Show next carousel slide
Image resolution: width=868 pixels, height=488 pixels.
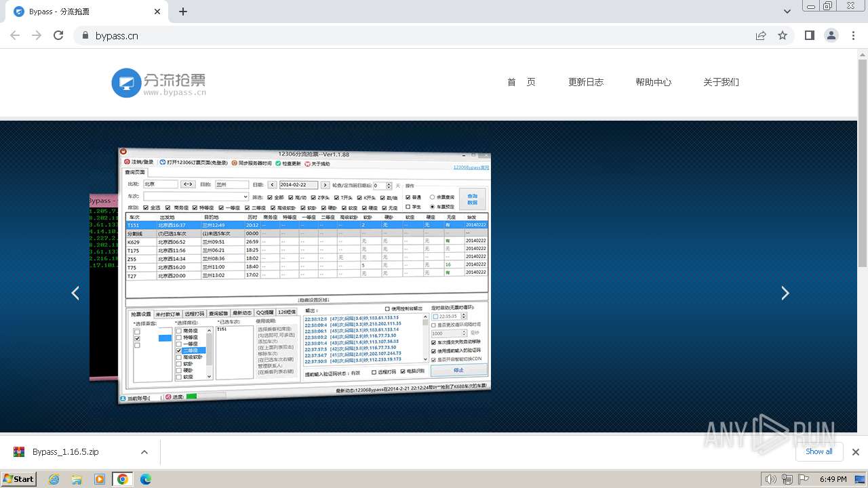785,293
